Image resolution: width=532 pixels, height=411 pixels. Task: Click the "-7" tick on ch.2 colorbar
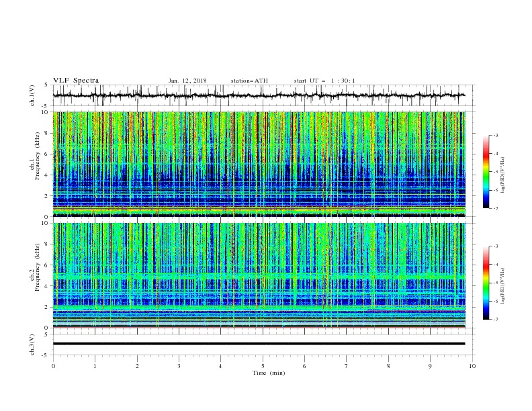pos(496,319)
